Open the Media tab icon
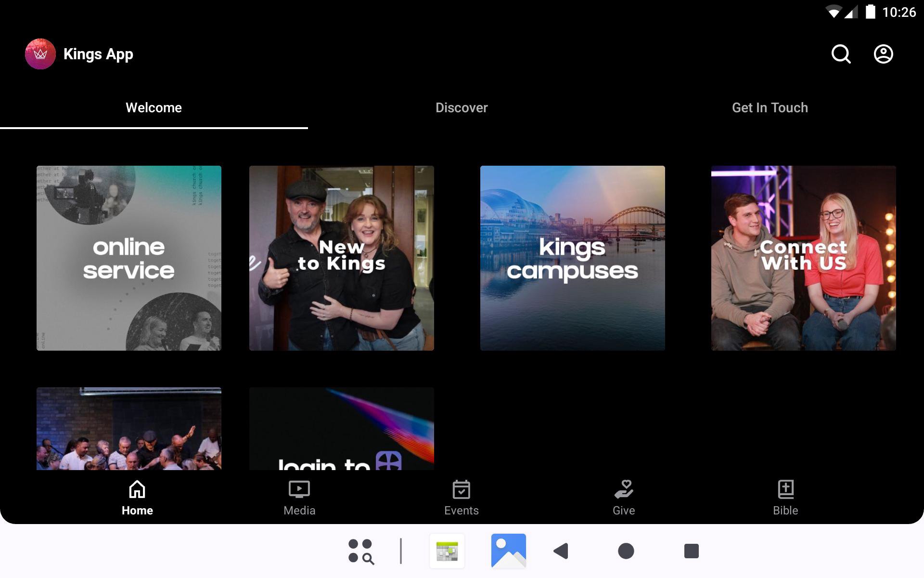Viewport: 924px width, 578px height. pyautogui.click(x=299, y=490)
